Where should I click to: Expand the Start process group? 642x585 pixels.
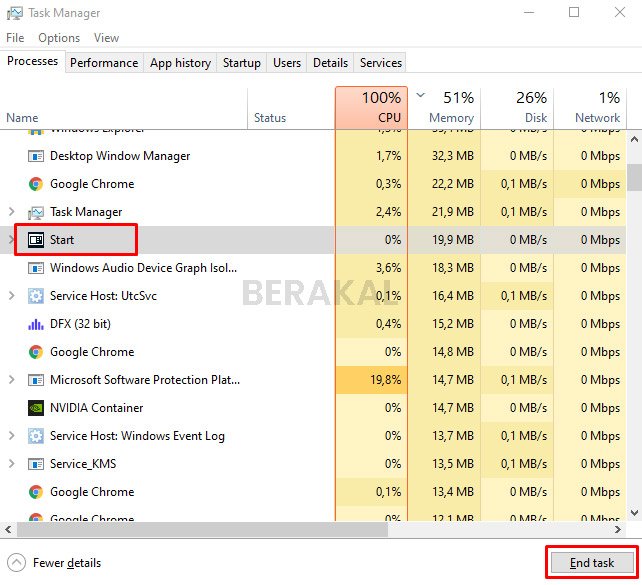click(x=11, y=240)
